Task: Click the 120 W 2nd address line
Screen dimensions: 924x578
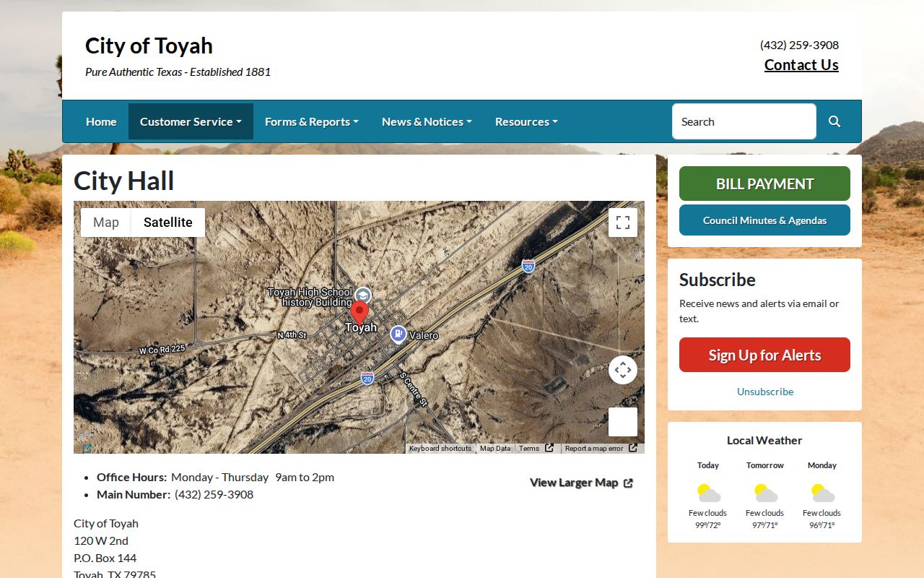Action: [x=101, y=540]
